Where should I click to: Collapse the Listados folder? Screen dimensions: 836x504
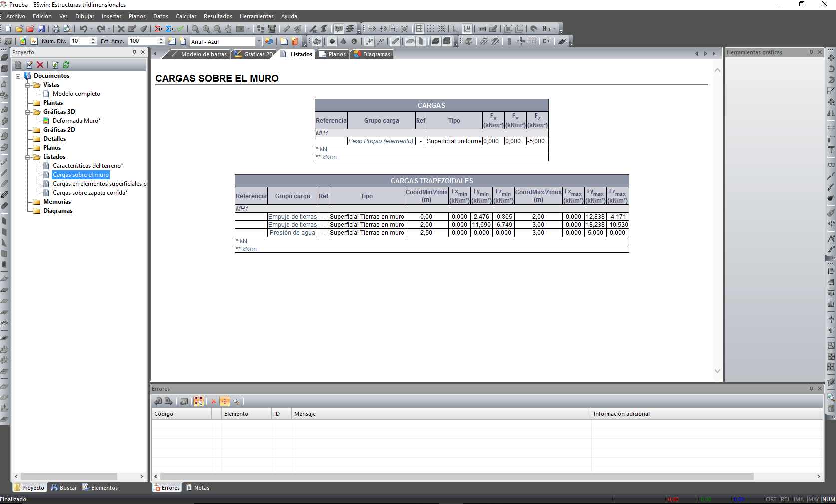[x=28, y=157]
